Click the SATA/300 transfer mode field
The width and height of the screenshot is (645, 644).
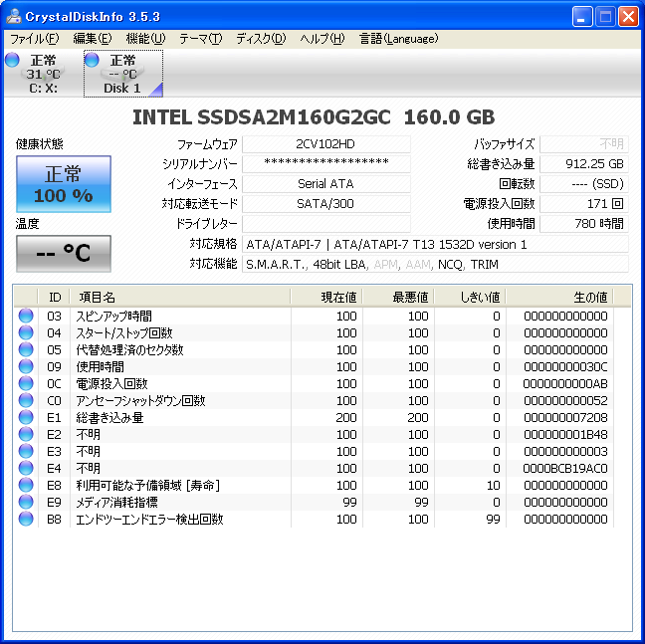325,204
